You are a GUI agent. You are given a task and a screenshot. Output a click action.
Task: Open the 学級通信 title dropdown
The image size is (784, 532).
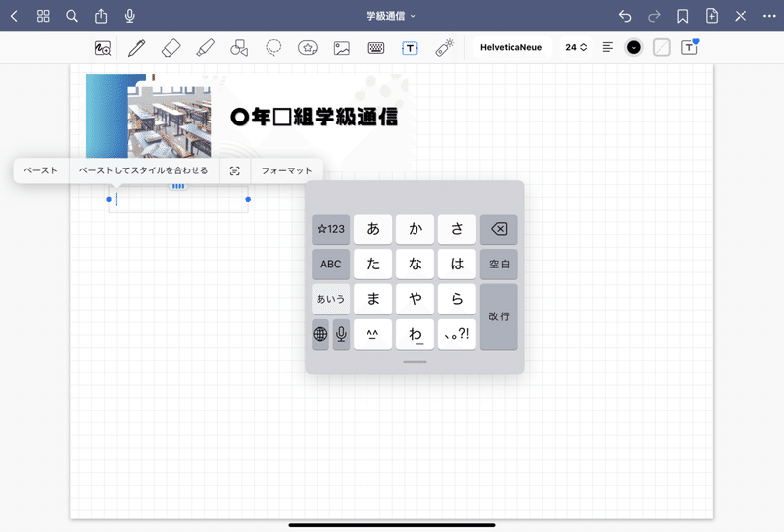coord(390,16)
